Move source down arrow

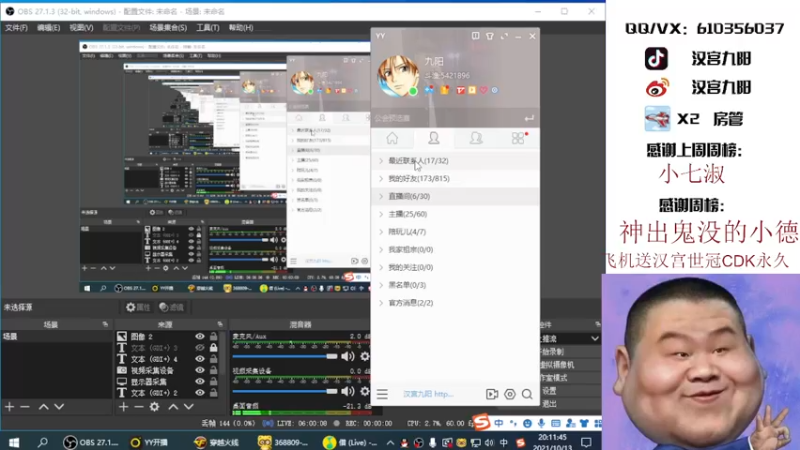[x=189, y=407]
